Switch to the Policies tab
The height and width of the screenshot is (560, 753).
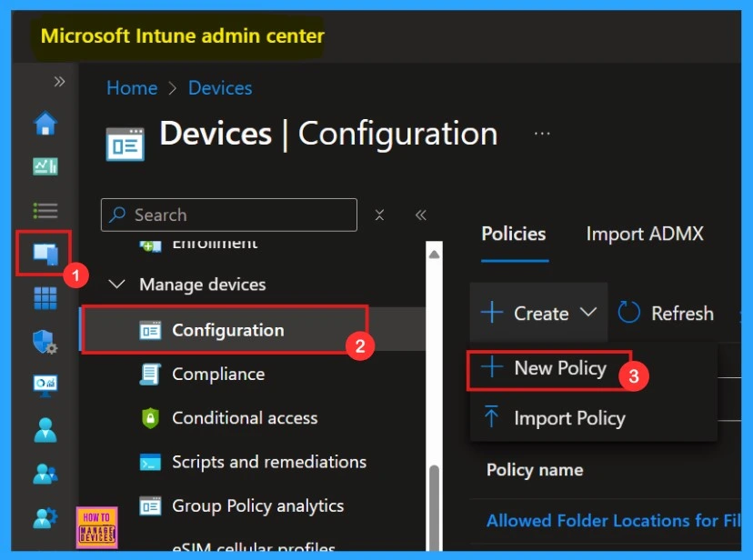click(x=513, y=234)
